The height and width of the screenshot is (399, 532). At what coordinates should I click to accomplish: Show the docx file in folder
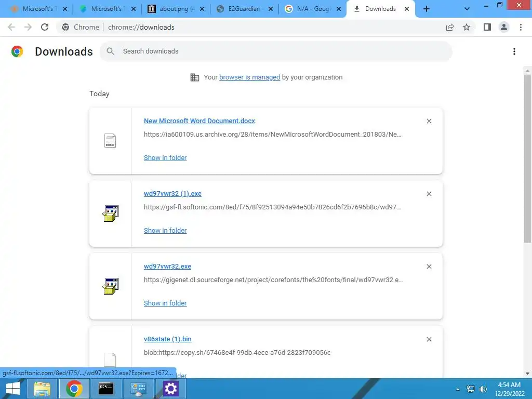pyautogui.click(x=165, y=158)
